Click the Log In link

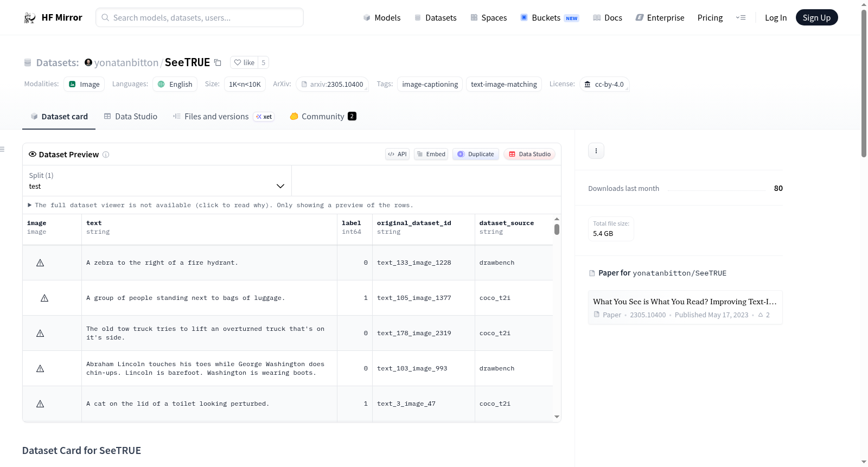[x=776, y=18]
